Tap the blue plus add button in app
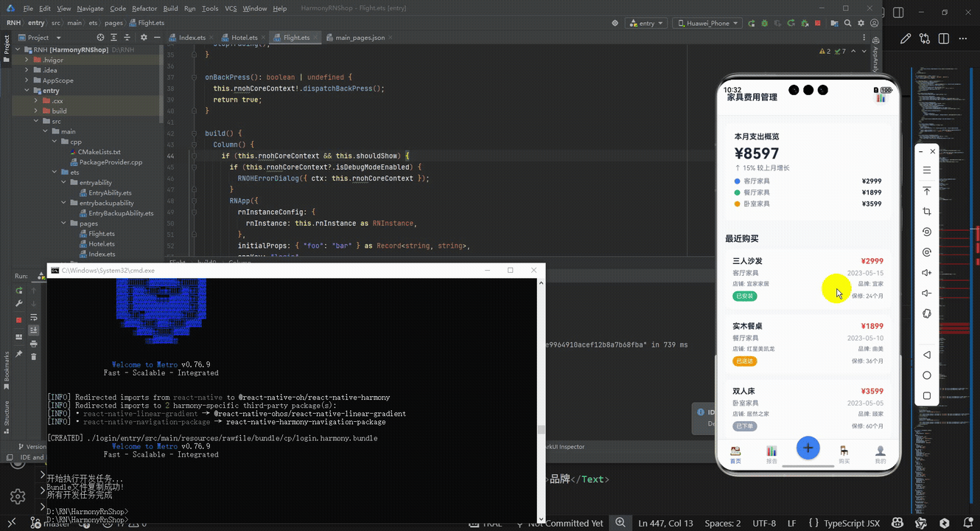Viewport: 980px width, 531px height. pos(808,448)
